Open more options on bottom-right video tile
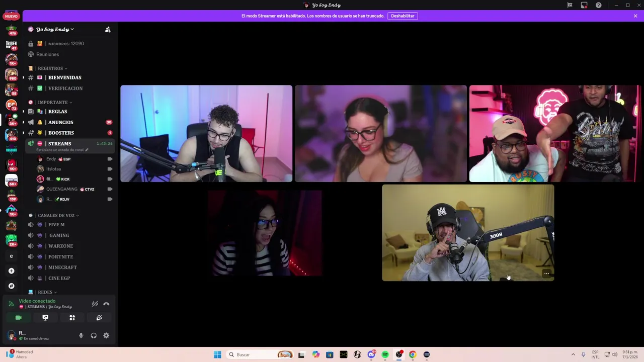This screenshot has height=362, width=644. coord(546,274)
